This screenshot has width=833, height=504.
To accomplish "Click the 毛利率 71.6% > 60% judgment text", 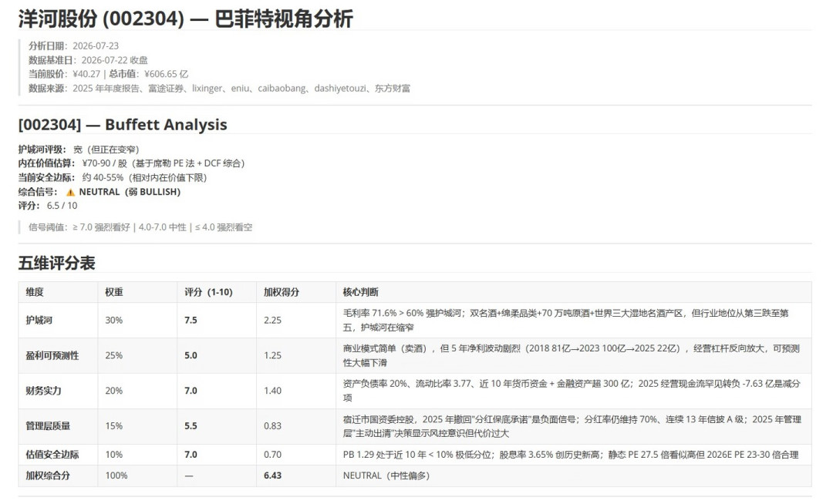I will (x=566, y=321).
